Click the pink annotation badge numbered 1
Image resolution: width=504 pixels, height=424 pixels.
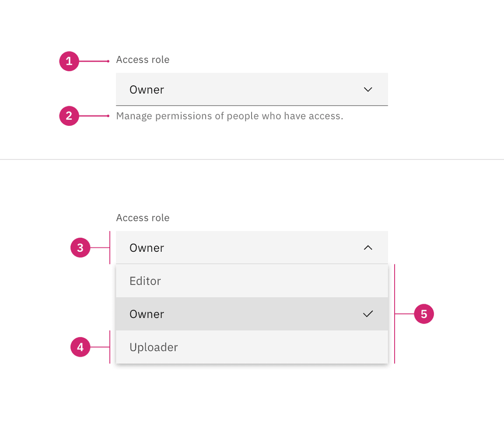click(69, 61)
